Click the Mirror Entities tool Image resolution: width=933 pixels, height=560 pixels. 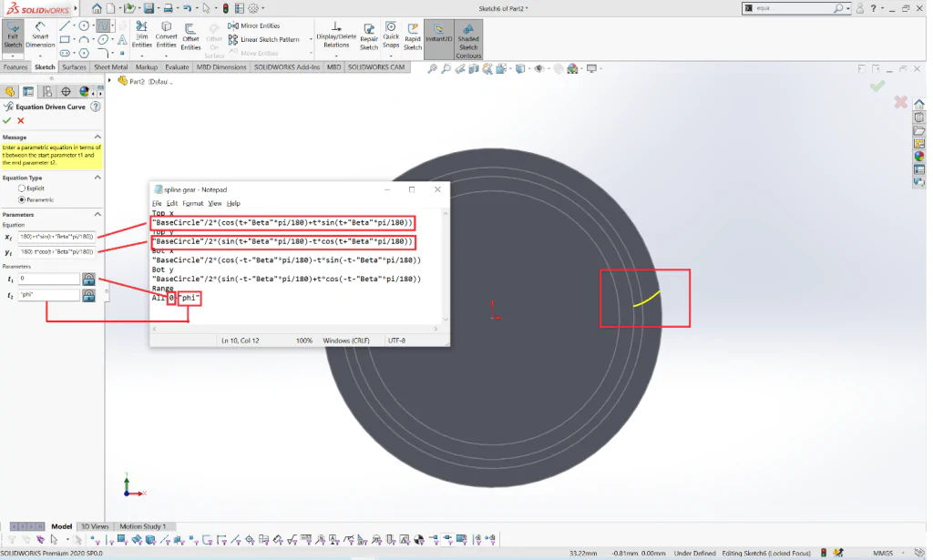[254, 25]
